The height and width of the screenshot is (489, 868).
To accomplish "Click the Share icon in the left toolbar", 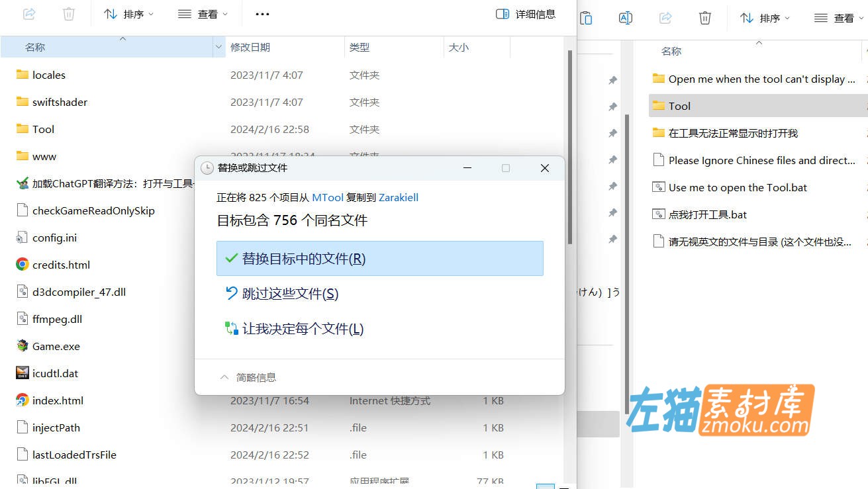I will (28, 13).
